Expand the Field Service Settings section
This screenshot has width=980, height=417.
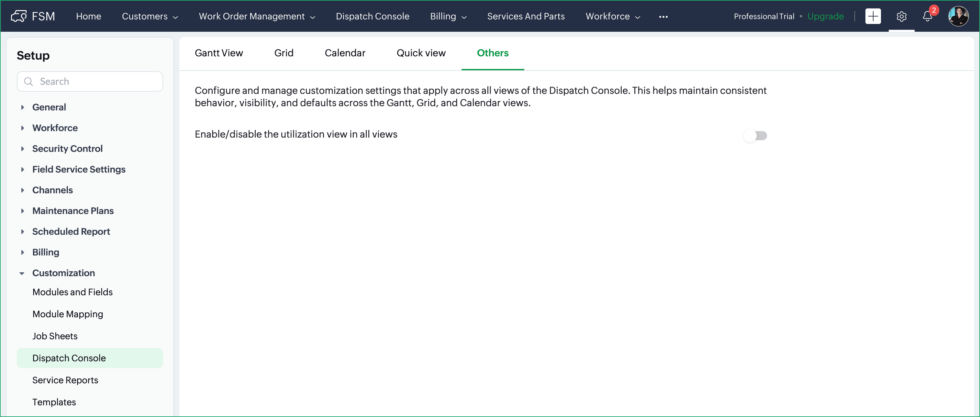click(22, 169)
